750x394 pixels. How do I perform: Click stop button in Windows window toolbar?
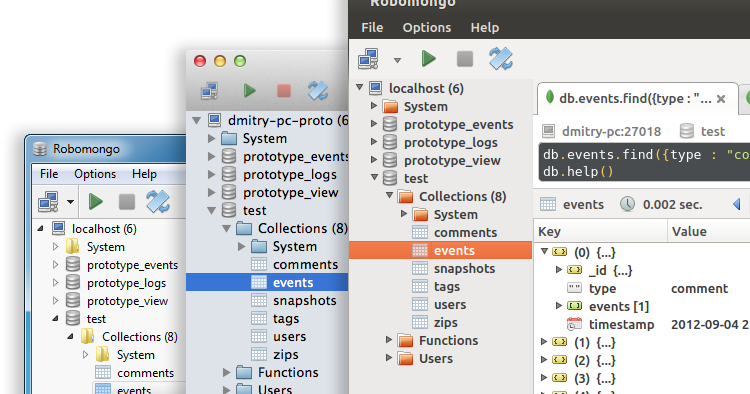(127, 202)
